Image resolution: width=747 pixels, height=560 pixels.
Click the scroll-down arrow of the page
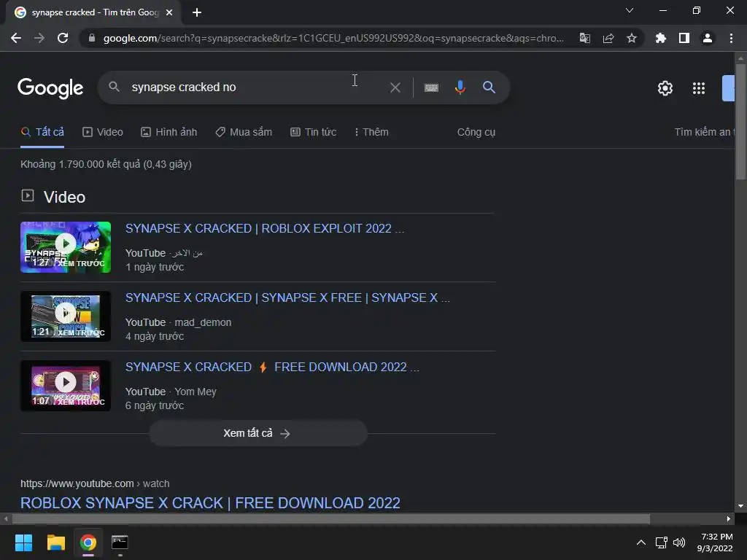coord(740,506)
